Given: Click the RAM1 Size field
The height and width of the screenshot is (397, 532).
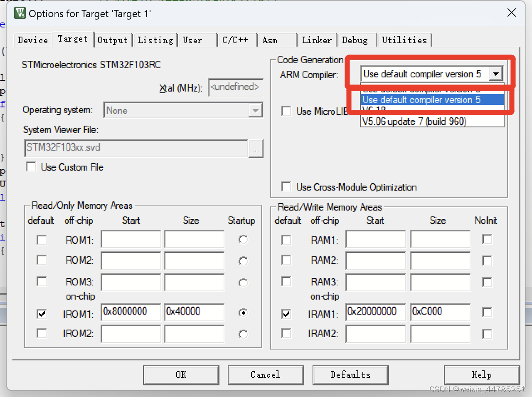Looking at the screenshot, I should click(x=440, y=240).
